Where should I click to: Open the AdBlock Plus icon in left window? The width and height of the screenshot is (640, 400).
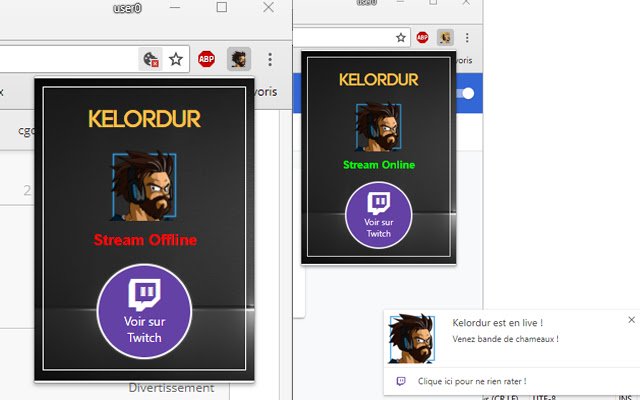tap(206, 59)
